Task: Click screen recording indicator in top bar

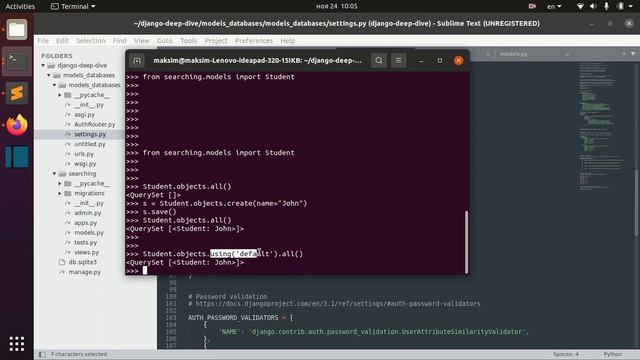Action: click(532, 6)
